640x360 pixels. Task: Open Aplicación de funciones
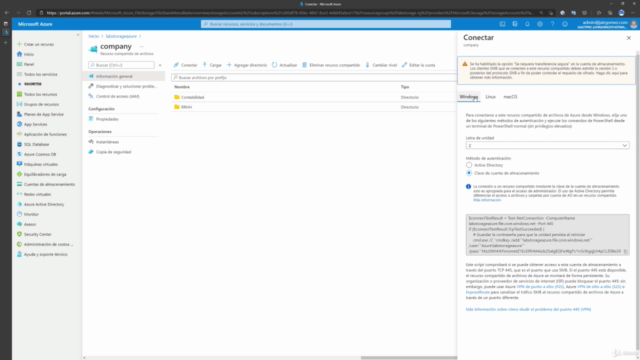point(42,134)
